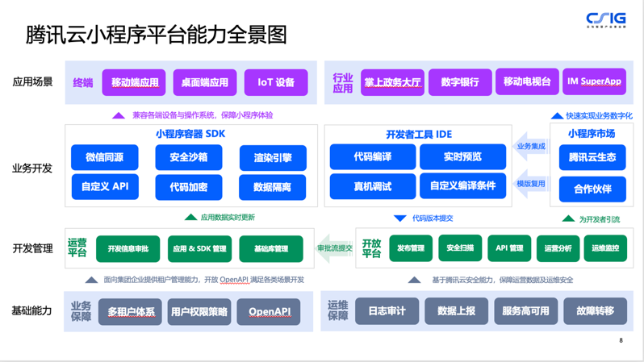This screenshot has height=362, width=644.
Task: Click the blue triangle beside 代码版本提交
Action: pyautogui.click(x=399, y=218)
